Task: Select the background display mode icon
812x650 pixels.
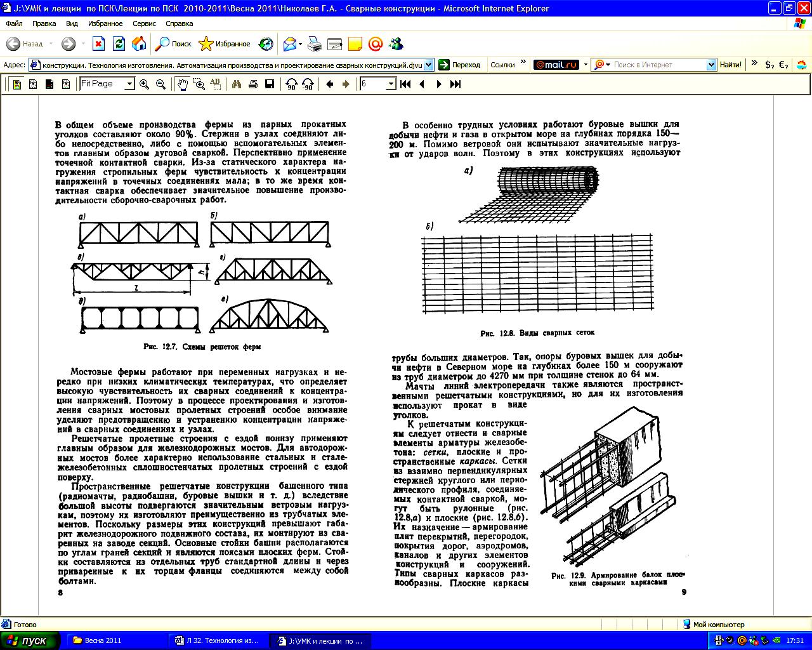Action: 66,84
